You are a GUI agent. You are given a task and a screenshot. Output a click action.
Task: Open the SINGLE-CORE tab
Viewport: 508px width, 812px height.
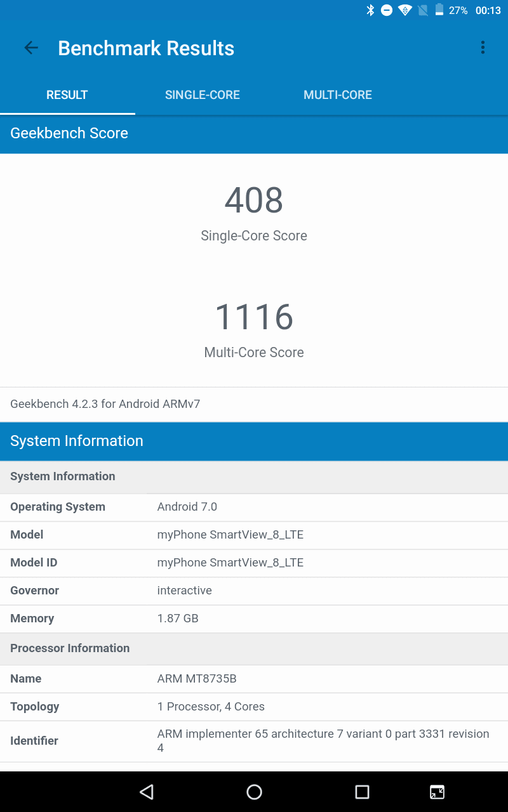[x=203, y=95]
